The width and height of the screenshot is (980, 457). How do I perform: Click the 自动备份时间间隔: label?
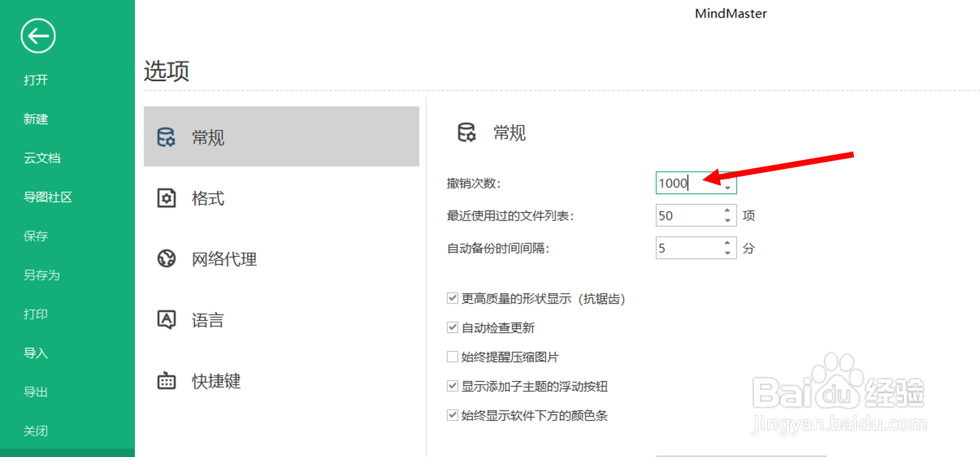pyautogui.click(x=498, y=248)
